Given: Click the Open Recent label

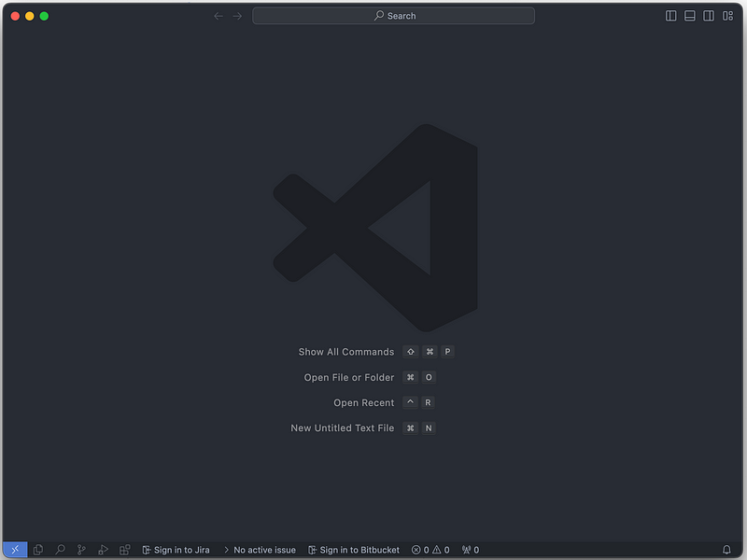Looking at the screenshot, I should point(364,403).
